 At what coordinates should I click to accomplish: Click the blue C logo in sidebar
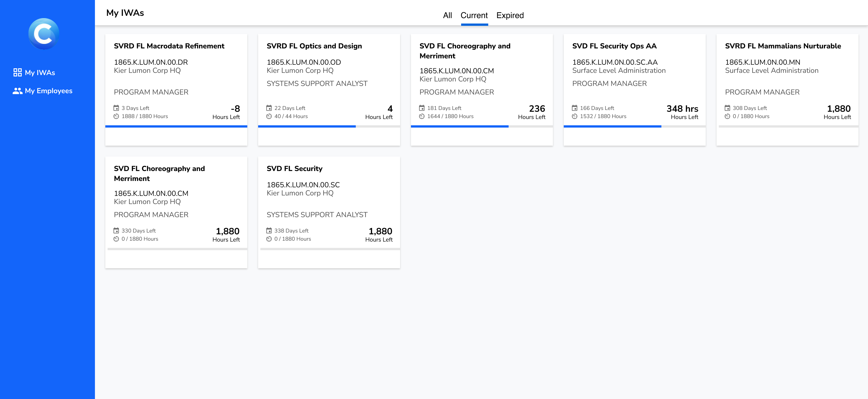pyautogui.click(x=44, y=33)
